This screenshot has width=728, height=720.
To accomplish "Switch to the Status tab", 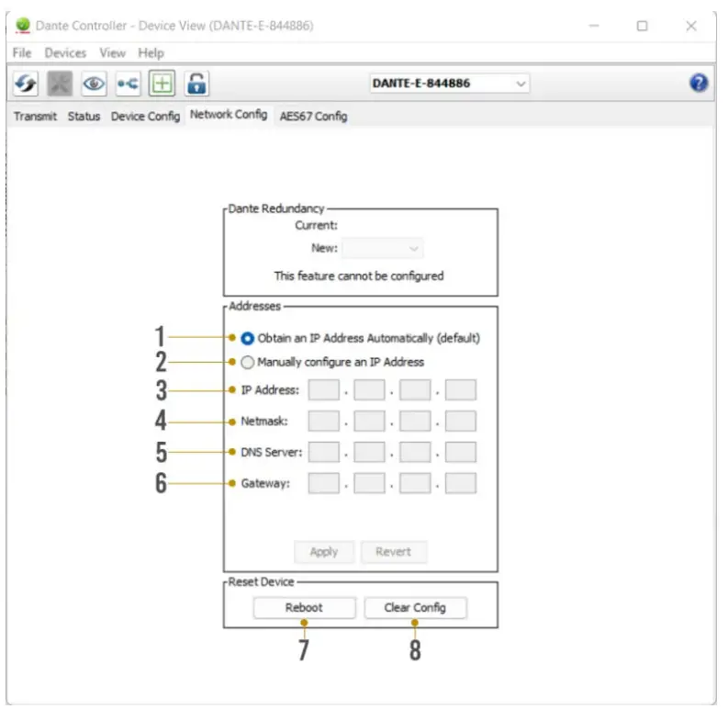I will click(x=84, y=116).
